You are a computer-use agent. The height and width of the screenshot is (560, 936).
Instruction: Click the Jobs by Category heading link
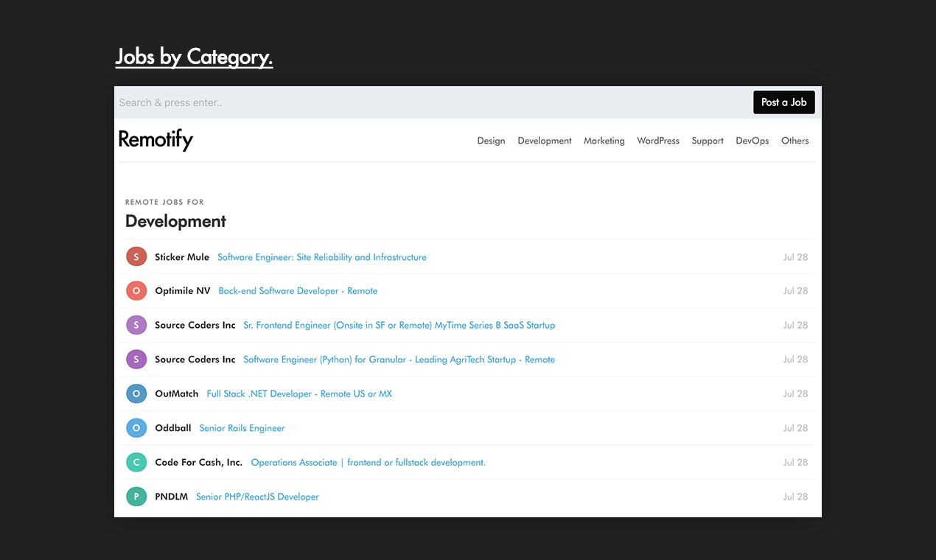click(x=194, y=56)
